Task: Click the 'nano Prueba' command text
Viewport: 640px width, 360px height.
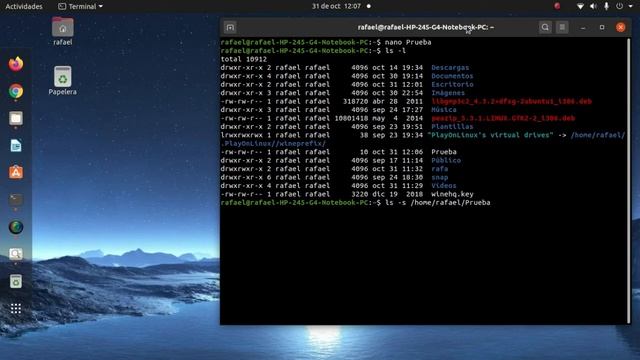Action: click(x=408, y=42)
